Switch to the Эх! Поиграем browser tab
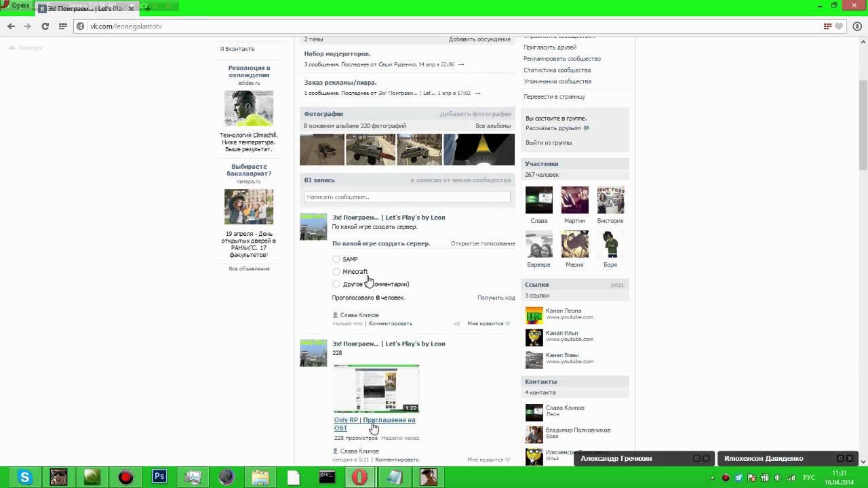This screenshot has width=868, height=488. coord(85,8)
